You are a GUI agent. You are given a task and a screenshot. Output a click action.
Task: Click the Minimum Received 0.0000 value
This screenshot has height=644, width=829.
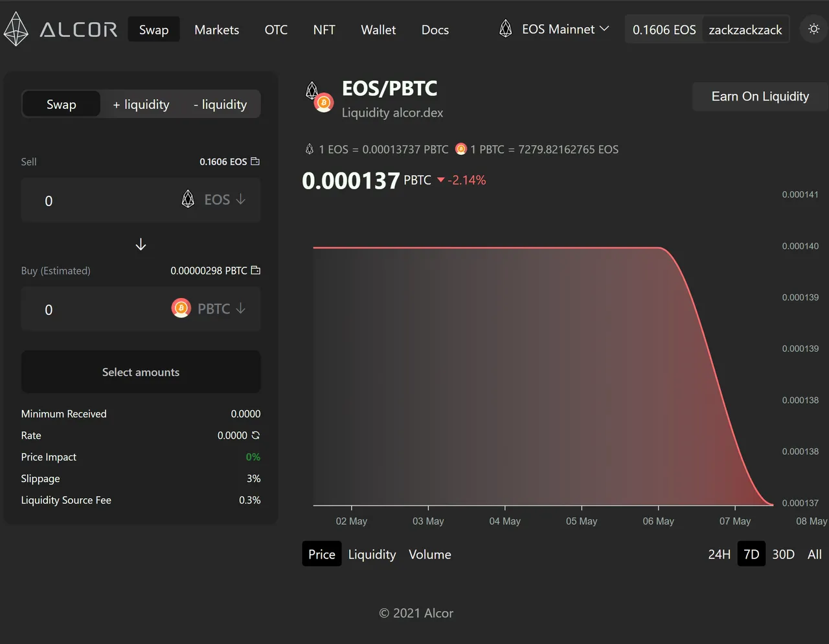[246, 413]
